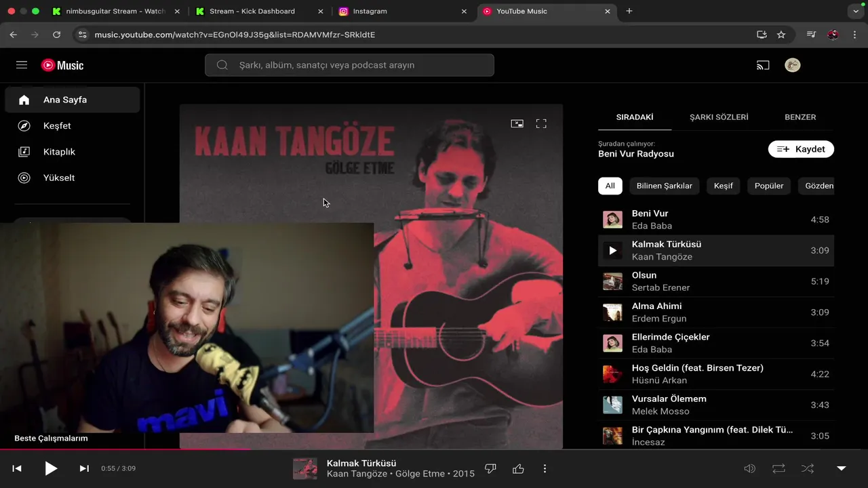Open Chrome three-dot menu
The height and width of the screenshot is (488, 868).
[x=854, y=35]
